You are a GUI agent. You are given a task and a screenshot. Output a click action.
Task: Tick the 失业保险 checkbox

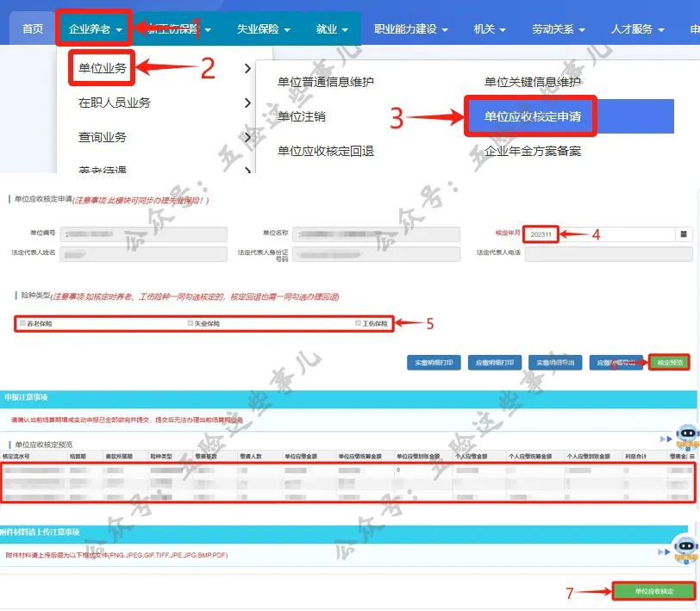point(191,323)
